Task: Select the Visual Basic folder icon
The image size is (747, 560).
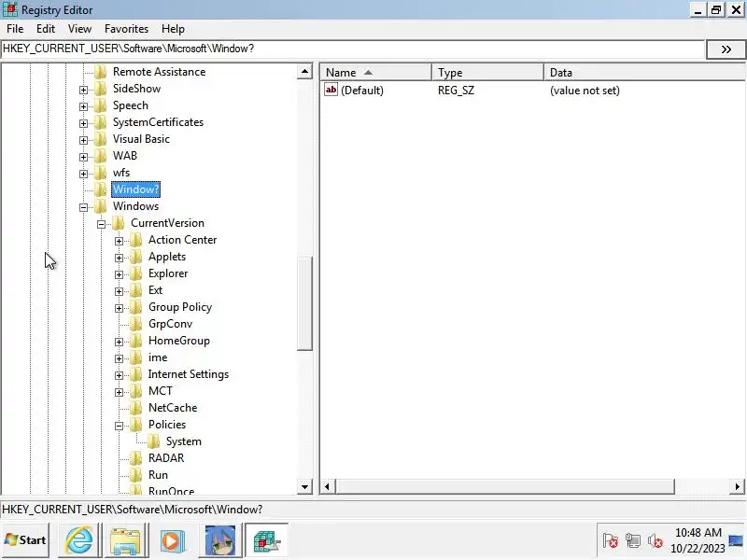Action: (x=101, y=139)
